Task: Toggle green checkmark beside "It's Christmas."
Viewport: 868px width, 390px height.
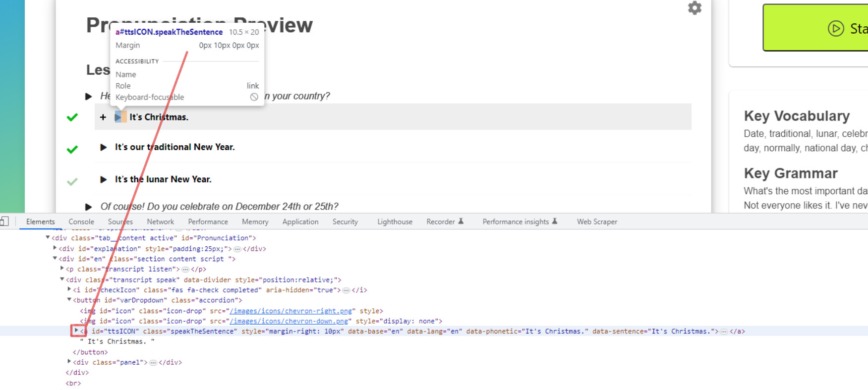Action: (x=72, y=117)
